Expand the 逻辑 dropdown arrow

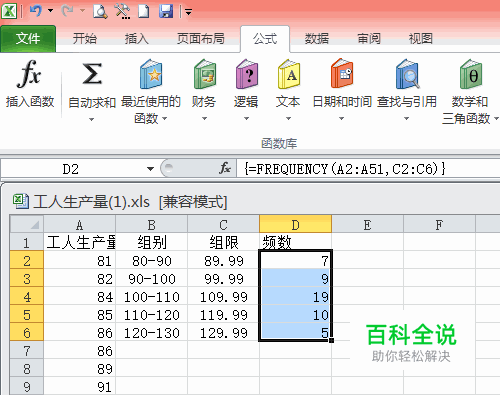pos(246,118)
